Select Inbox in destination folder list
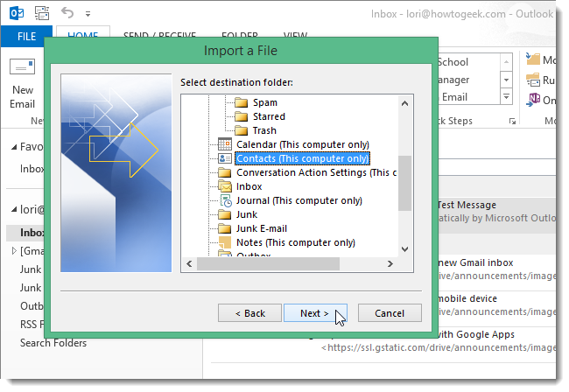Screen dimensions: 569x392 (249, 186)
